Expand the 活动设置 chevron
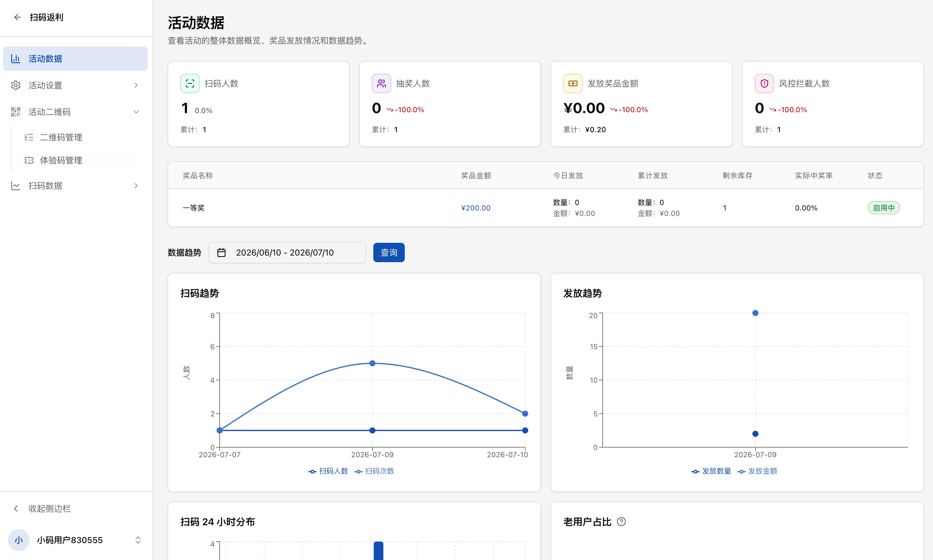 click(x=136, y=85)
